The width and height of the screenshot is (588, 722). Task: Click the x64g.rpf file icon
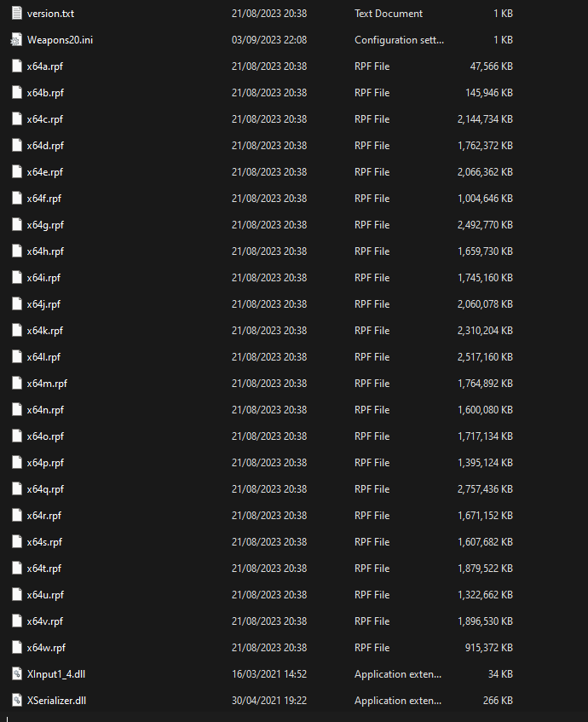(x=16, y=225)
